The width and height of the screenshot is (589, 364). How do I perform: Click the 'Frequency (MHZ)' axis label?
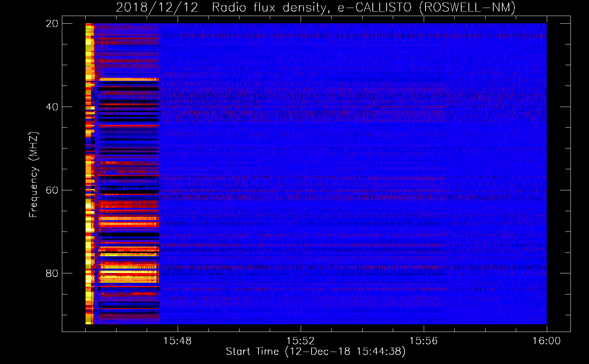tap(33, 175)
